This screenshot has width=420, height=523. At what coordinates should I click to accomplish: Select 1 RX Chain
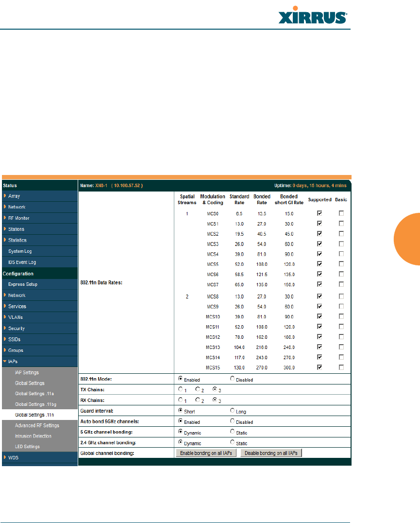(x=180, y=400)
